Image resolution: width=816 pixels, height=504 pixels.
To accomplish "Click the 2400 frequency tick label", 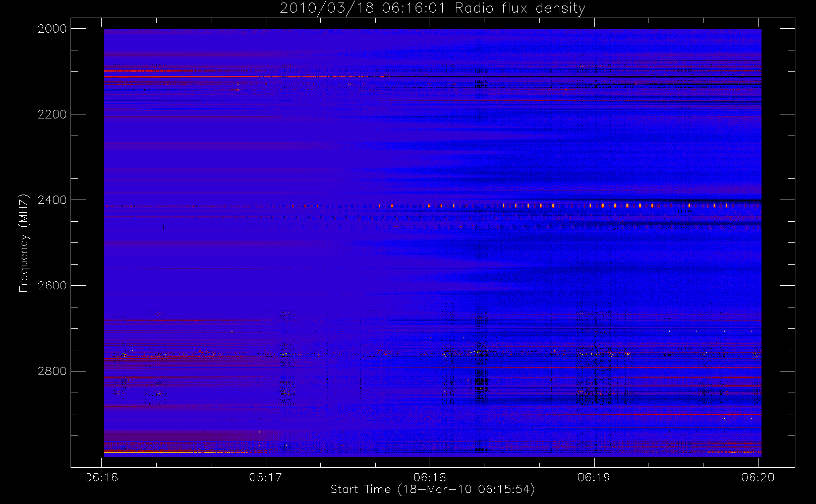I will [52, 200].
